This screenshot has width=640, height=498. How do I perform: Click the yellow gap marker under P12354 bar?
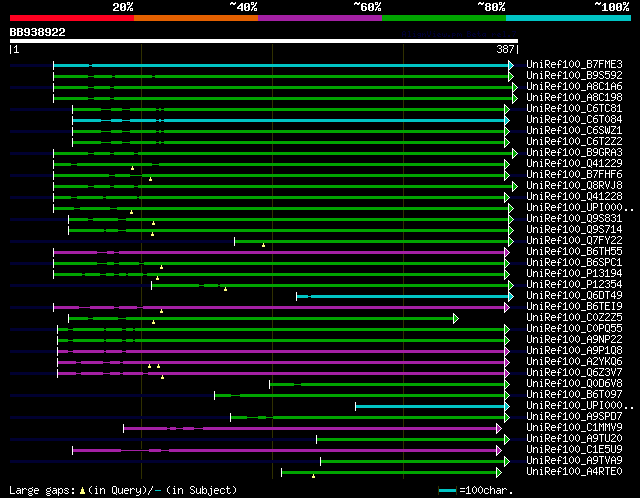(225, 289)
